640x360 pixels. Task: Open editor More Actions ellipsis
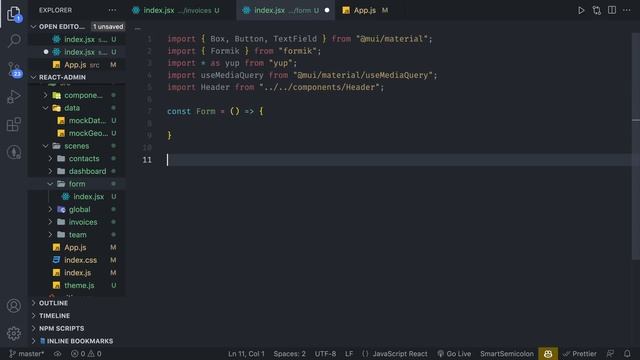click(627, 10)
